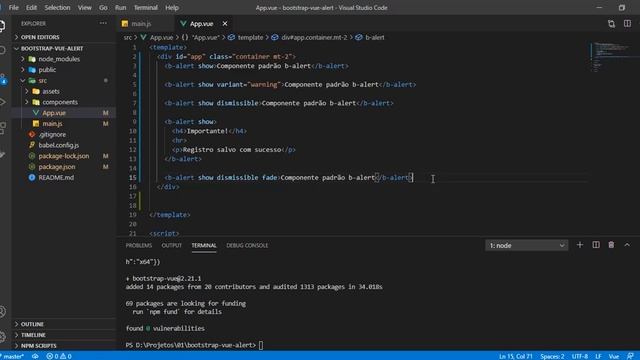This screenshot has width=640, height=360.
Task: Click the icon beside package-lock.json
Action: tap(32, 156)
